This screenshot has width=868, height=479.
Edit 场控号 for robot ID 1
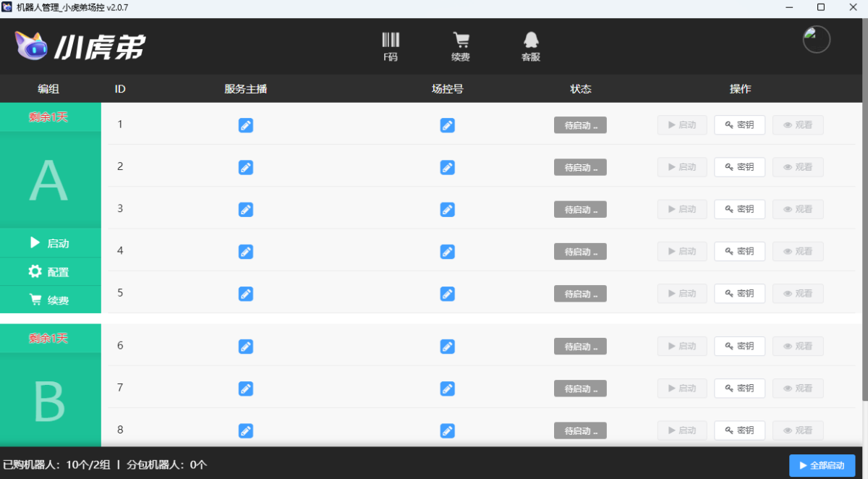[x=448, y=126]
